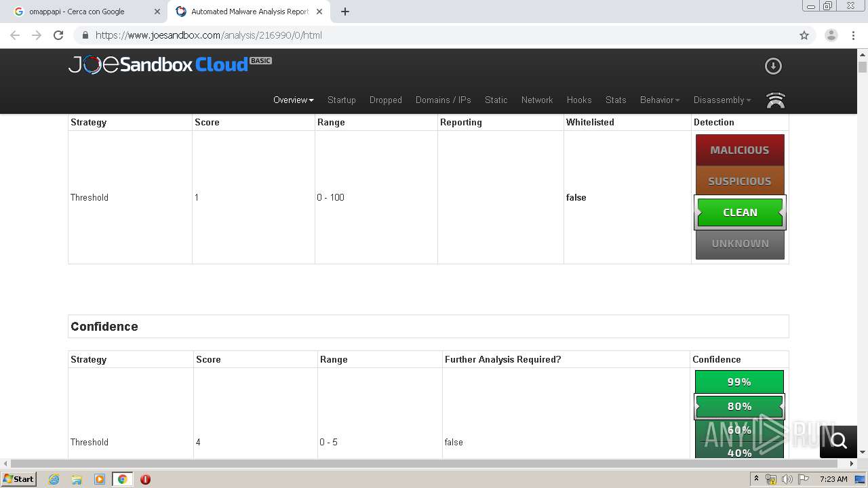Click the taskbar clock 7:23 AM
Viewport: 868px width, 488px height.
click(833, 479)
